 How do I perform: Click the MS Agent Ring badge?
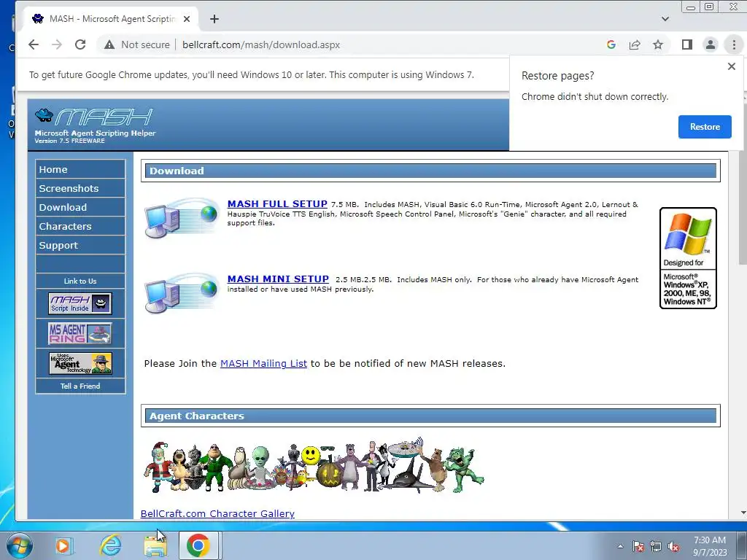(80, 333)
